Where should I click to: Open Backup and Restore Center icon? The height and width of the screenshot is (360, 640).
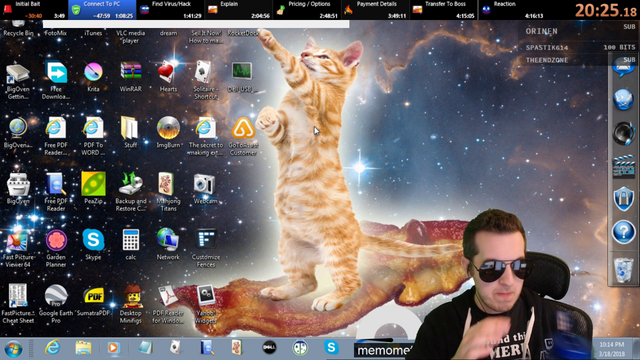pos(131,184)
